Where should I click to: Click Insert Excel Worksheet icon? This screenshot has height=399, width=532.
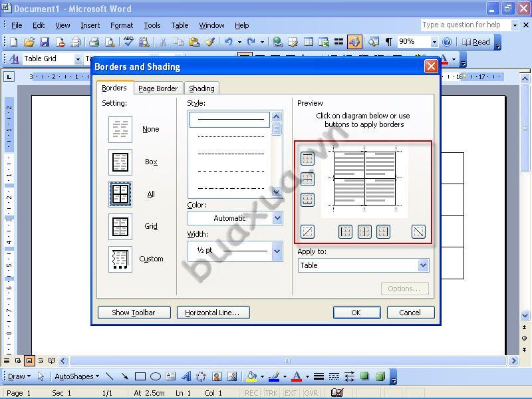[324, 42]
